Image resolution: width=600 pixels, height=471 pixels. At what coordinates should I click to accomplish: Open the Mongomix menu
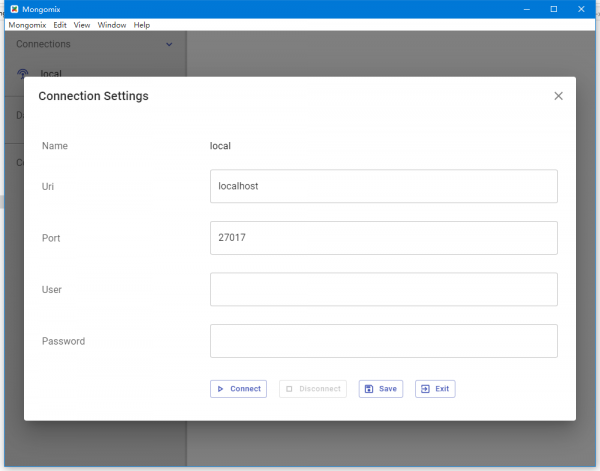point(27,25)
